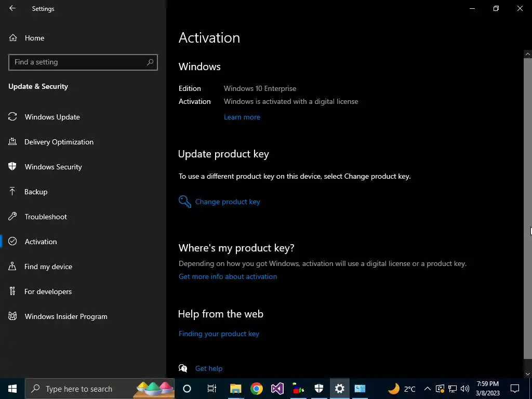Click the scrollbar up arrow
The image size is (532, 399).
point(528,54)
